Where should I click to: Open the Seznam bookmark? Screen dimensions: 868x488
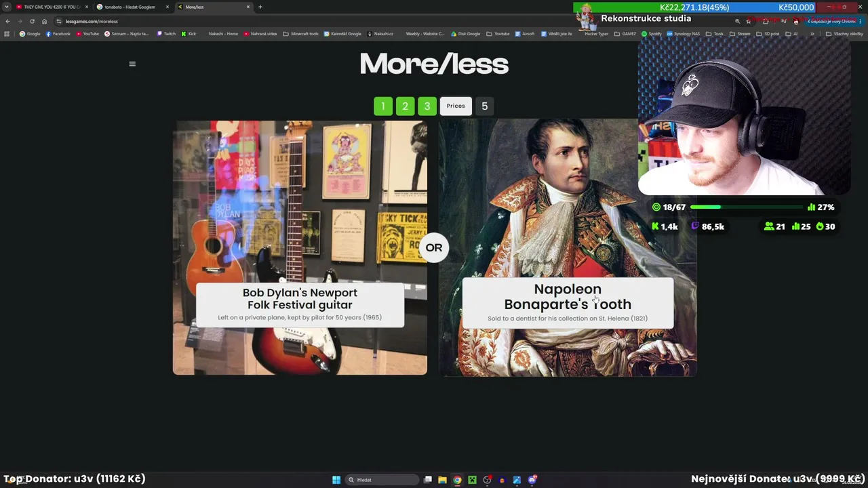(127, 34)
